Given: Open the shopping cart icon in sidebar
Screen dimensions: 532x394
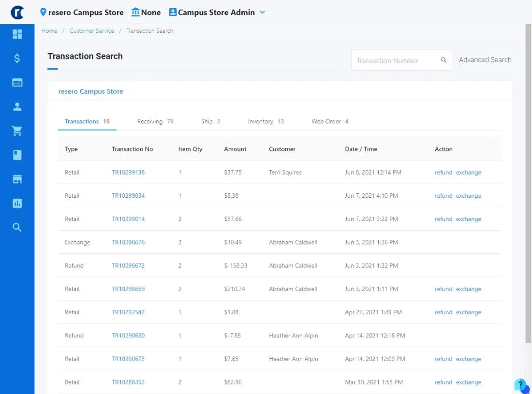Looking at the screenshot, I should pyautogui.click(x=17, y=131).
